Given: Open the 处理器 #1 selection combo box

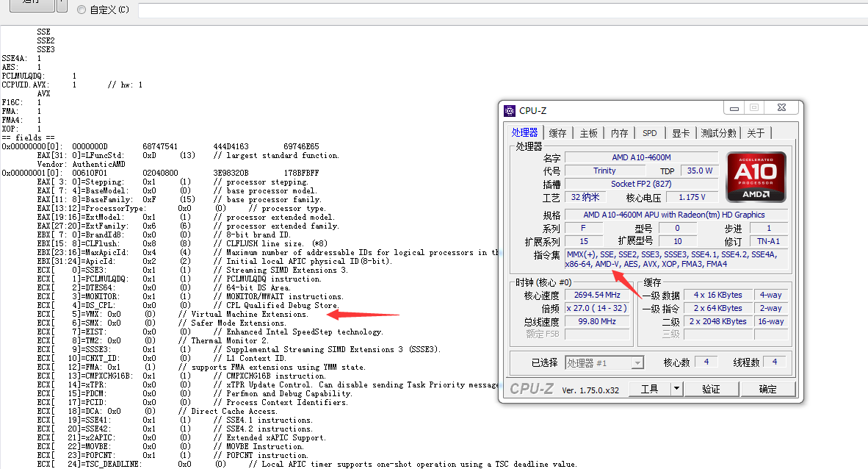Looking at the screenshot, I should 604,363.
